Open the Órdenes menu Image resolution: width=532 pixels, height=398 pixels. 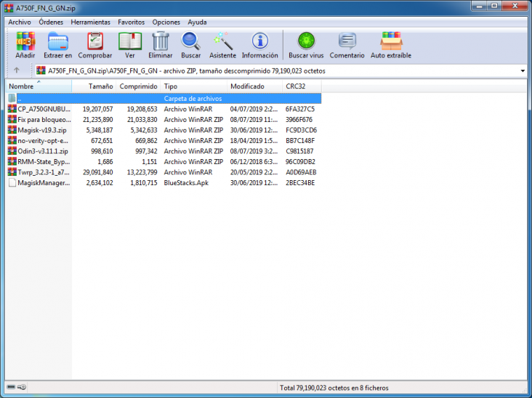tap(51, 22)
